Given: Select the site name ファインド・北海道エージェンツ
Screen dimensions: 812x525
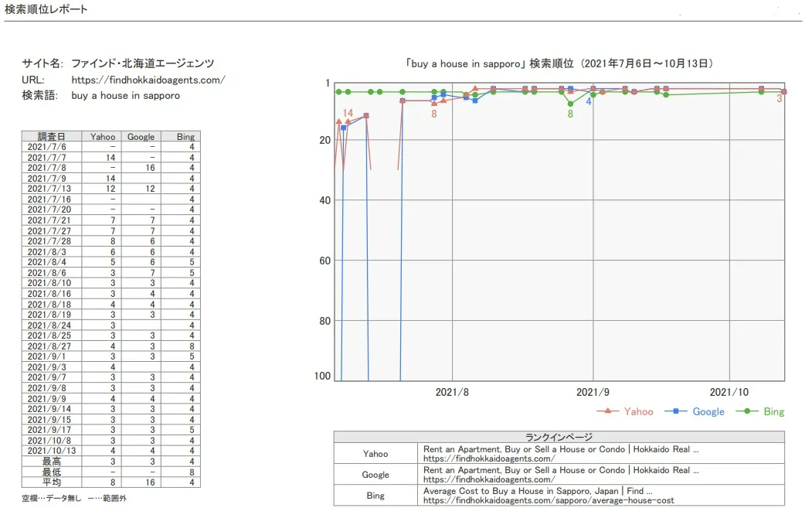Looking at the screenshot, I should (x=142, y=63).
